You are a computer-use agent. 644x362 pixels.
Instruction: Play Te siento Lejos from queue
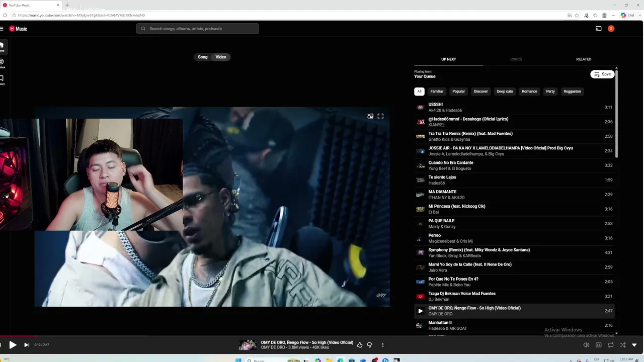coord(514,180)
